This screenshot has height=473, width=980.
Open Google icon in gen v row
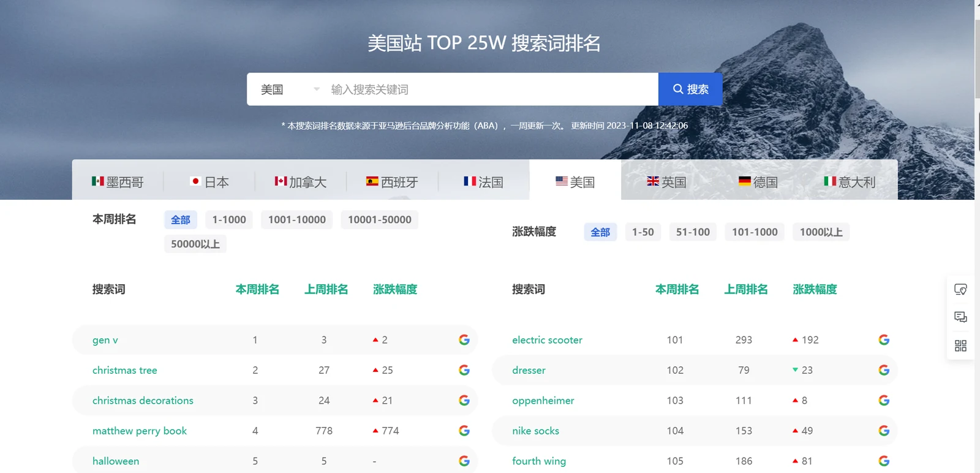[x=464, y=339]
